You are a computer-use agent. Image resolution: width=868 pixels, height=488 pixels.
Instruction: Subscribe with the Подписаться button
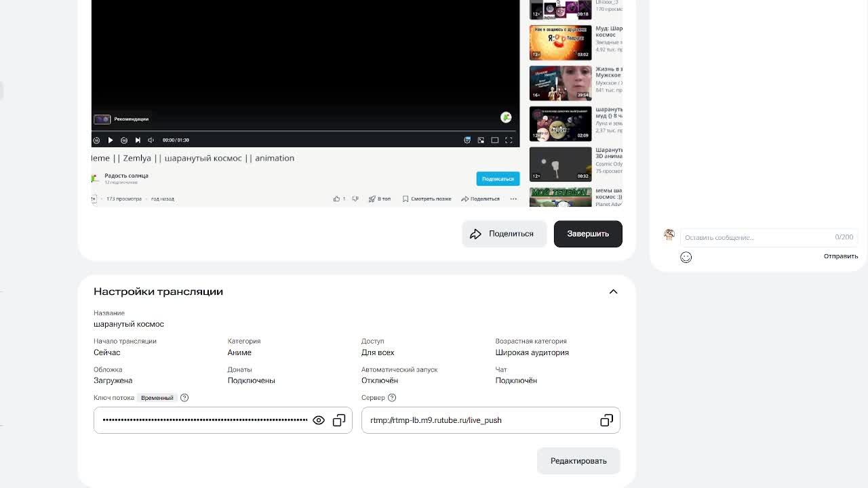click(498, 179)
